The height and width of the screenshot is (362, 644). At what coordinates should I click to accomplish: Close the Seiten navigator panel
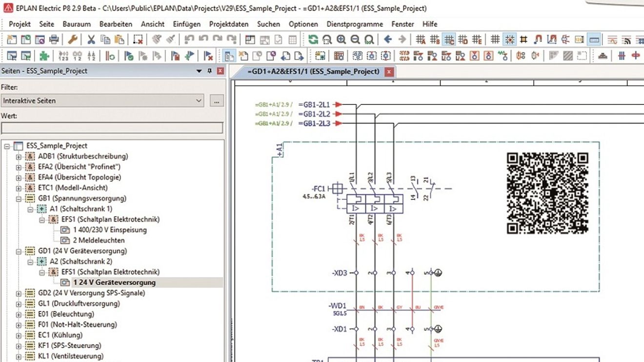click(221, 71)
